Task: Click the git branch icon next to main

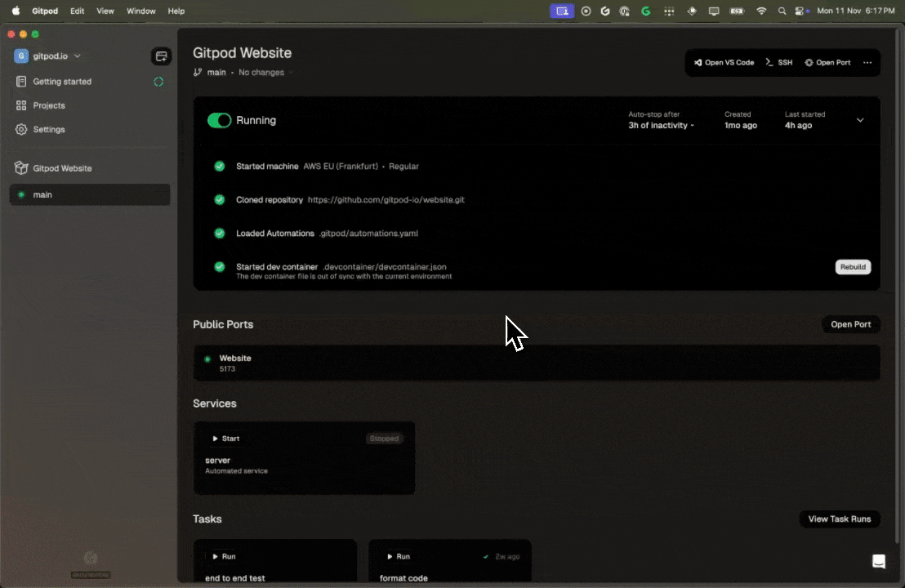Action: tap(198, 72)
